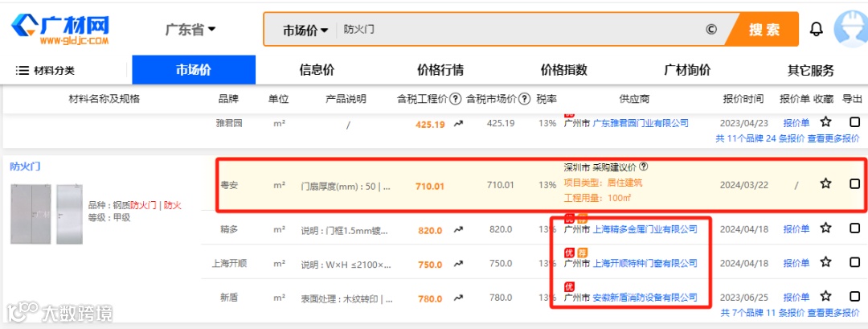This screenshot has width=868, height=329.
Task: Open the notification bell
Action: tap(817, 29)
